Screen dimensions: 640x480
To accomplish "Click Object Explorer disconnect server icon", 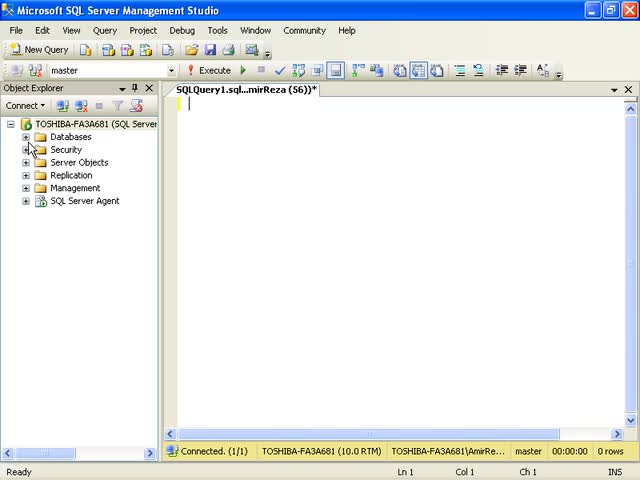I will coord(81,106).
